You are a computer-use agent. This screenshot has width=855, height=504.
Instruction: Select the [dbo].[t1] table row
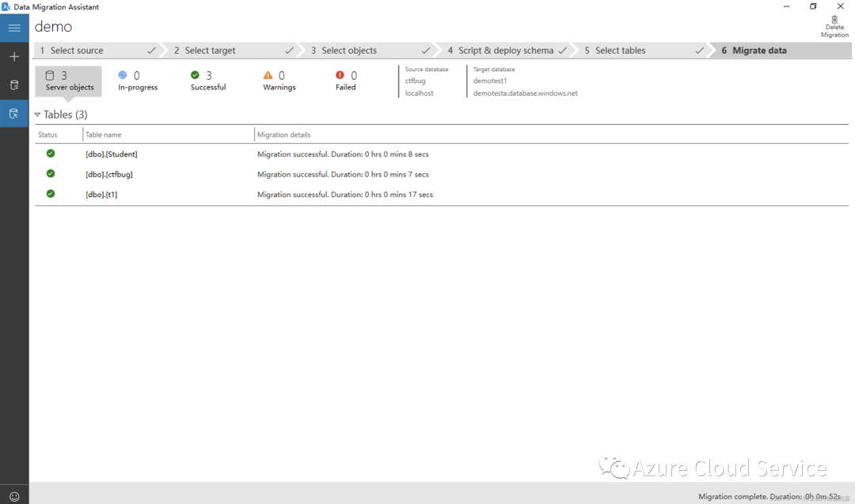[442, 195]
